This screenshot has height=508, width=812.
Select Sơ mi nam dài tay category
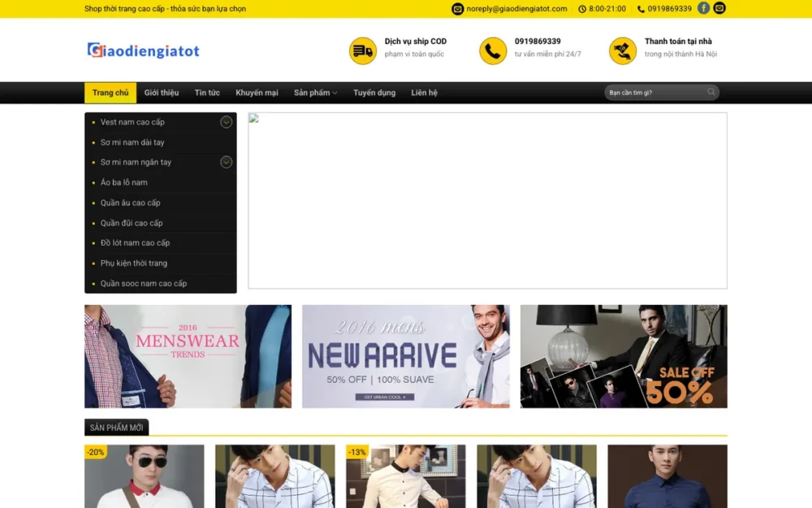(x=132, y=142)
